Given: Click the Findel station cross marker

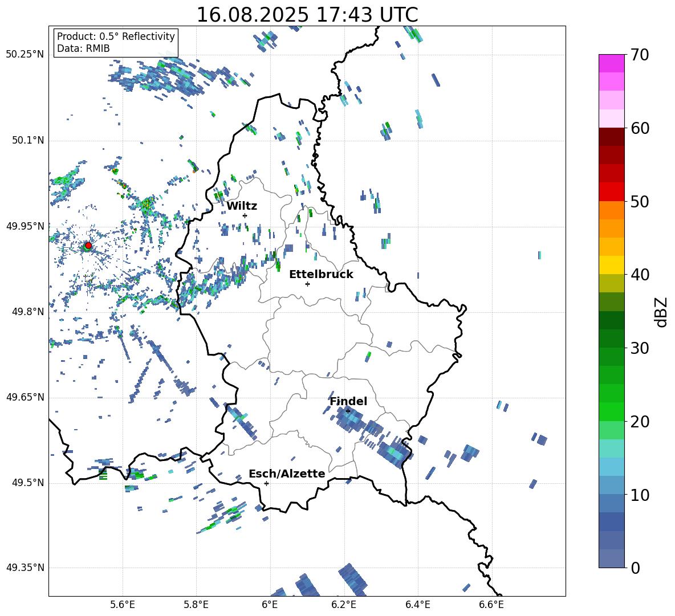Looking at the screenshot, I should coord(348,411).
